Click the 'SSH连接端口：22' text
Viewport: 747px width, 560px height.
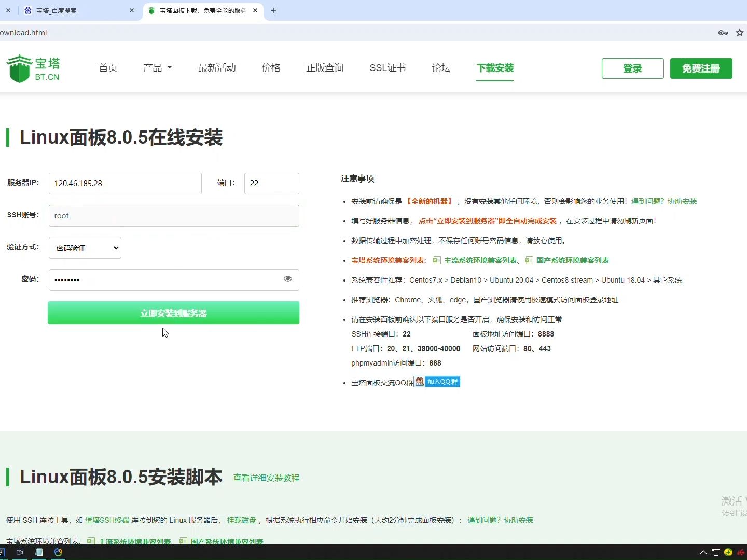(x=381, y=334)
